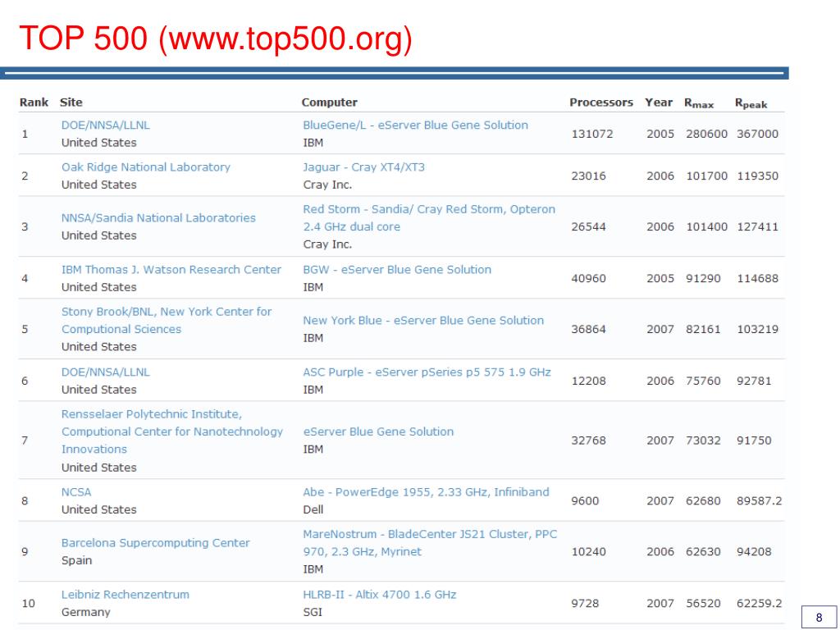
Task: Select Rpeak value 91750
Action: point(755,441)
